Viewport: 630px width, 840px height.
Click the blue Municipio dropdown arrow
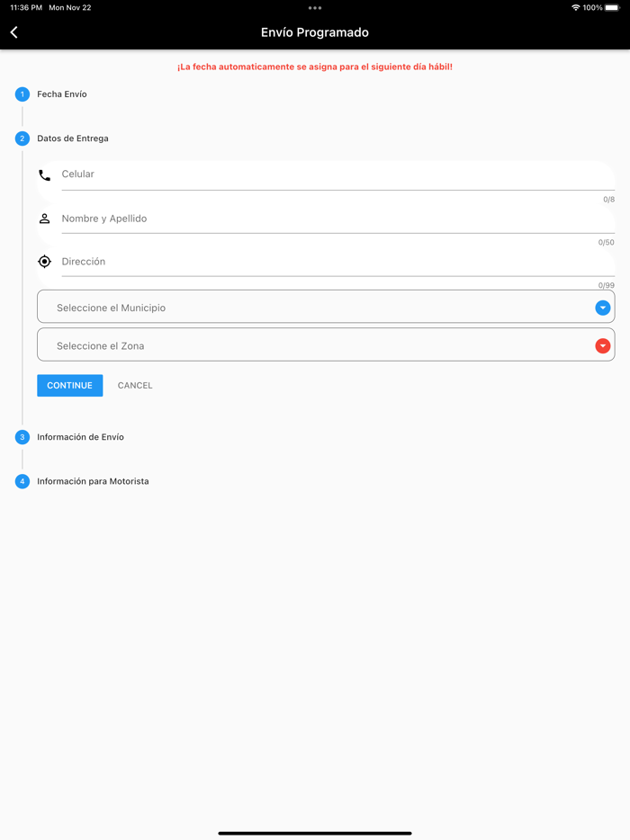[603, 308]
